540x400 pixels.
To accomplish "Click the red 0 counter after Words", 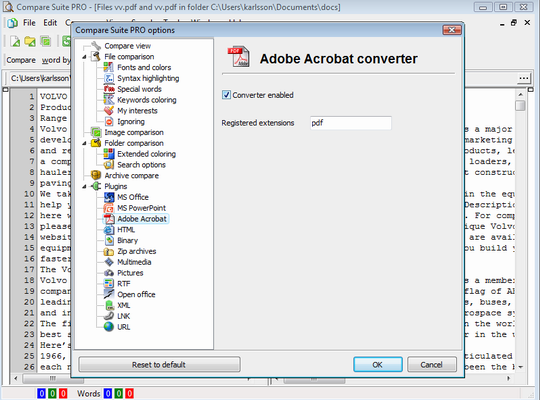I will [x=129, y=393].
